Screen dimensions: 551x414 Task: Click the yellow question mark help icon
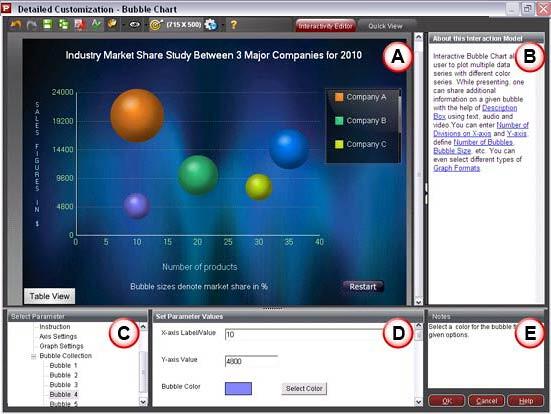[233, 25]
